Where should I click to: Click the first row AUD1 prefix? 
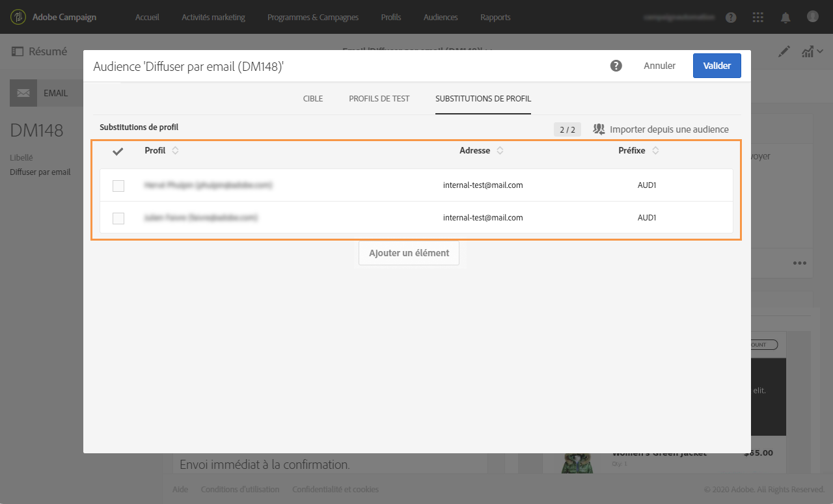point(647,185)
